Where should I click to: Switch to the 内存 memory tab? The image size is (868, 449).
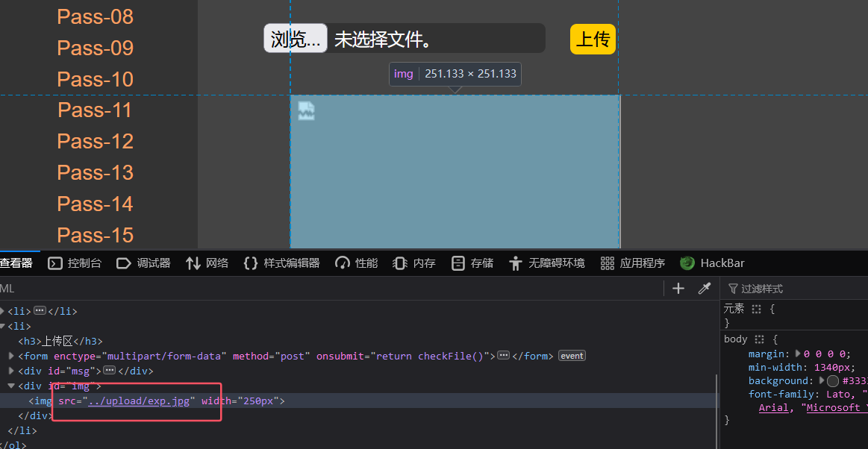[414, 263]
